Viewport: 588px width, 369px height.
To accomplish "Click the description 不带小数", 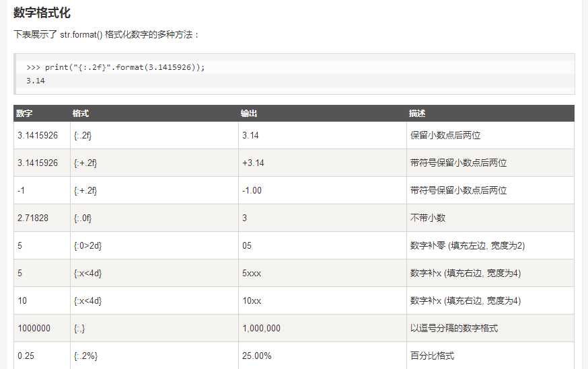I will coord(427,218).
